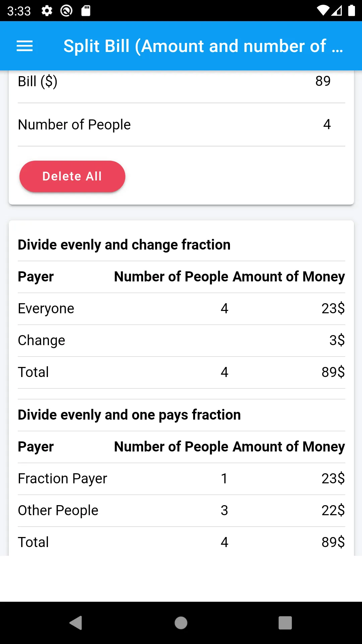
Task: Tap the Android home circle button
Action: (x=181, y=623)
